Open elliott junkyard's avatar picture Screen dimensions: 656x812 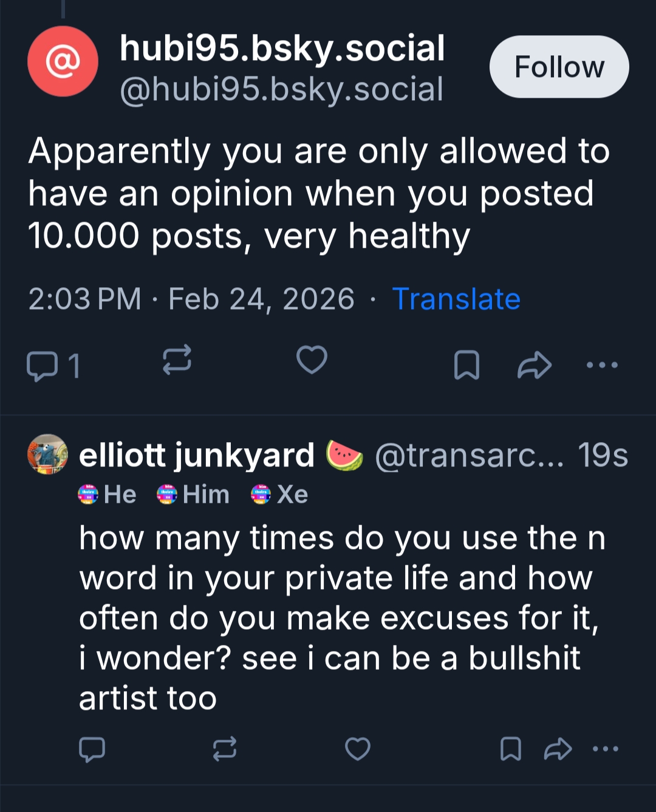pos(48,454)
